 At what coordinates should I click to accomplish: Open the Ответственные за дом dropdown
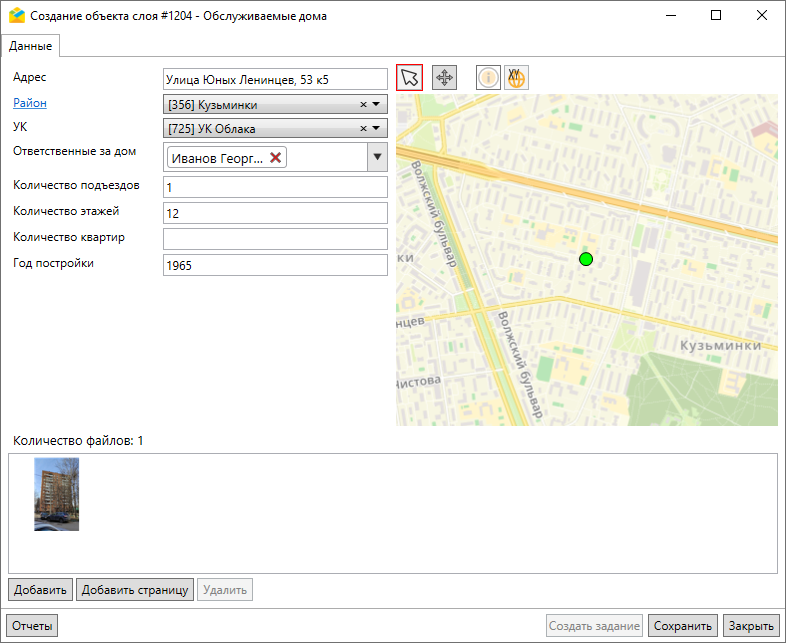click(x=377, y=157)
